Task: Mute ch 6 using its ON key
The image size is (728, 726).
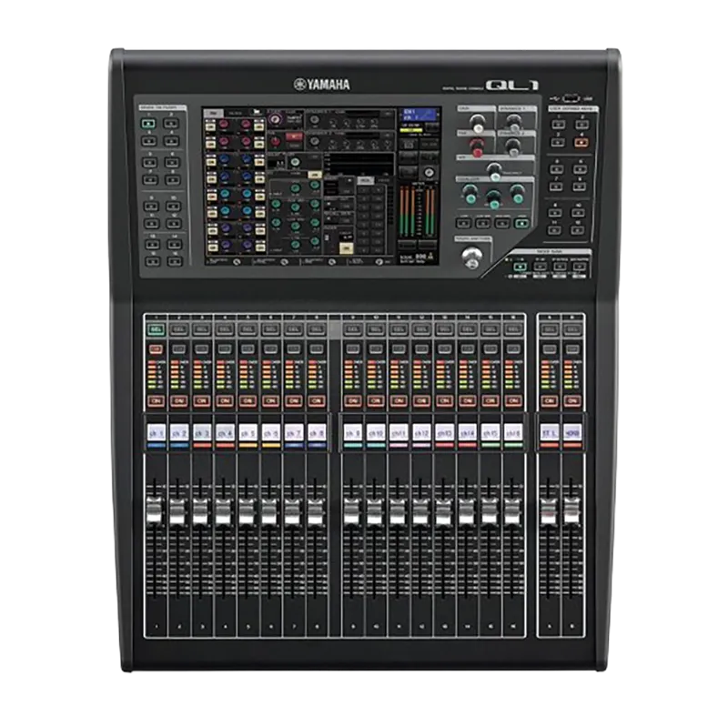Action: (x=270, y=400)
